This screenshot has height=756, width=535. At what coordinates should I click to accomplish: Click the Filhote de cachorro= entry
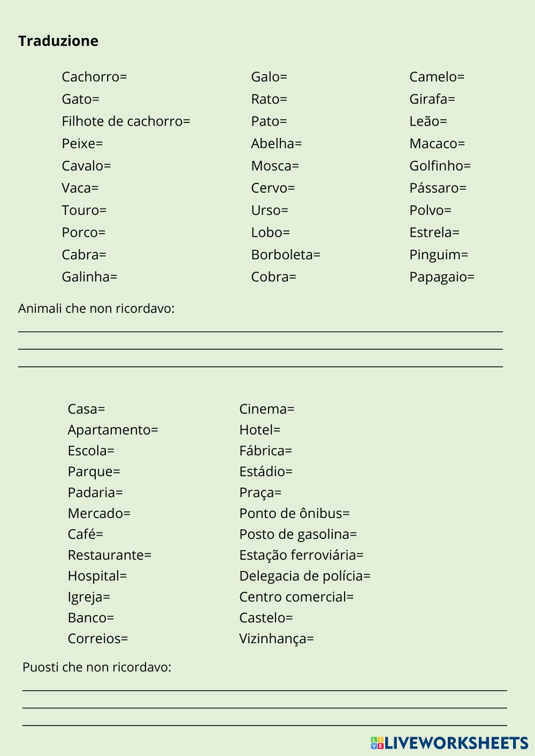pos(126,121)
